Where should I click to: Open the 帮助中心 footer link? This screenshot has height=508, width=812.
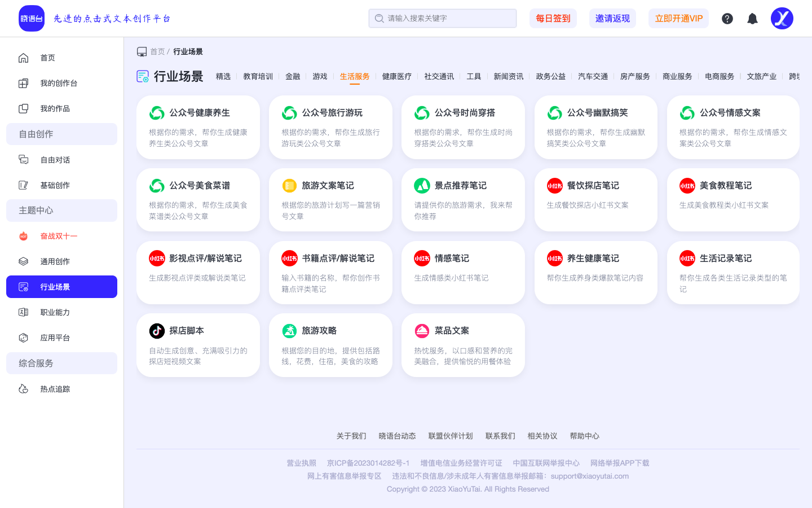tap(585, 436)
